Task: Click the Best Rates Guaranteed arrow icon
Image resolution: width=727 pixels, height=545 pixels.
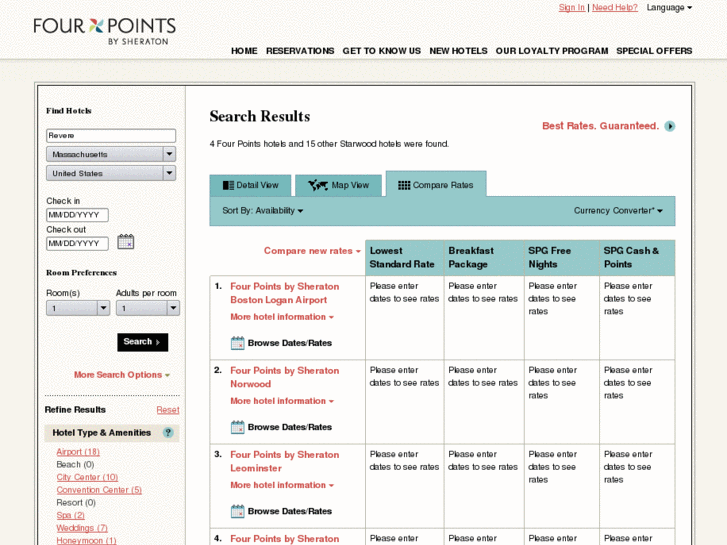Action: 670,126
